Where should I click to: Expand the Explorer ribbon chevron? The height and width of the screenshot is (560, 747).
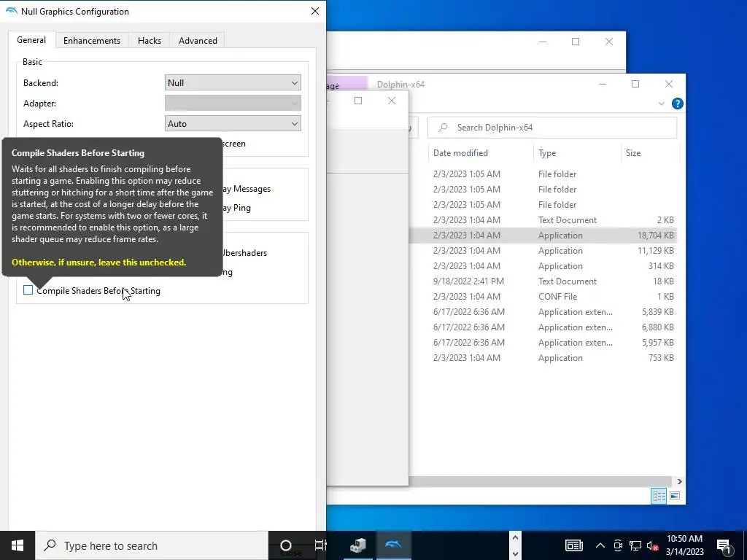point(661,104)
